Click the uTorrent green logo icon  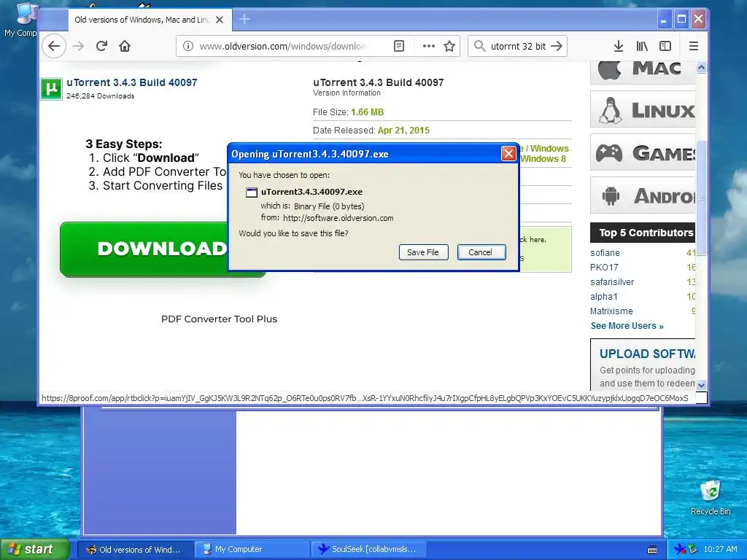pyautogui.click(x=52, y=88)
